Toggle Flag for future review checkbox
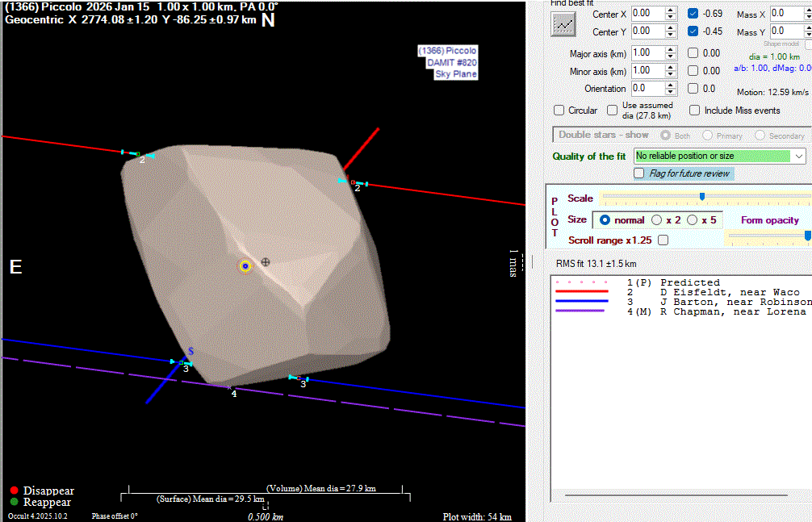812x522 pixels. pos(639,173)
